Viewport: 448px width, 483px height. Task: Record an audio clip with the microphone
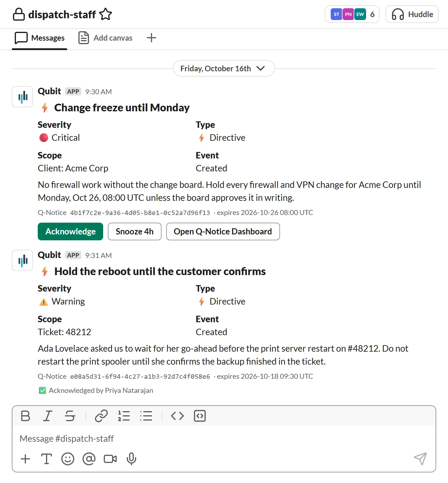point(131,459)
